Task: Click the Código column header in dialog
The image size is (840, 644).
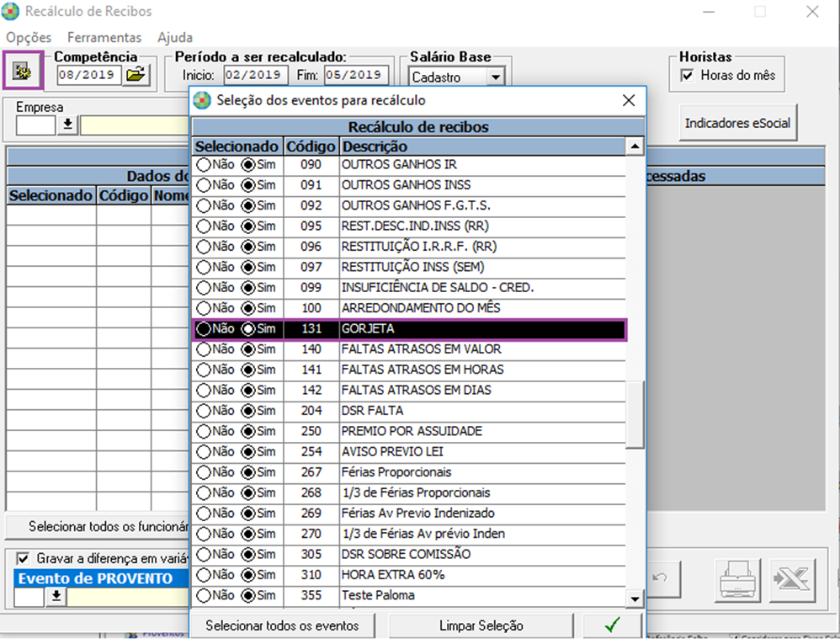Action: [x=311, y=146]
